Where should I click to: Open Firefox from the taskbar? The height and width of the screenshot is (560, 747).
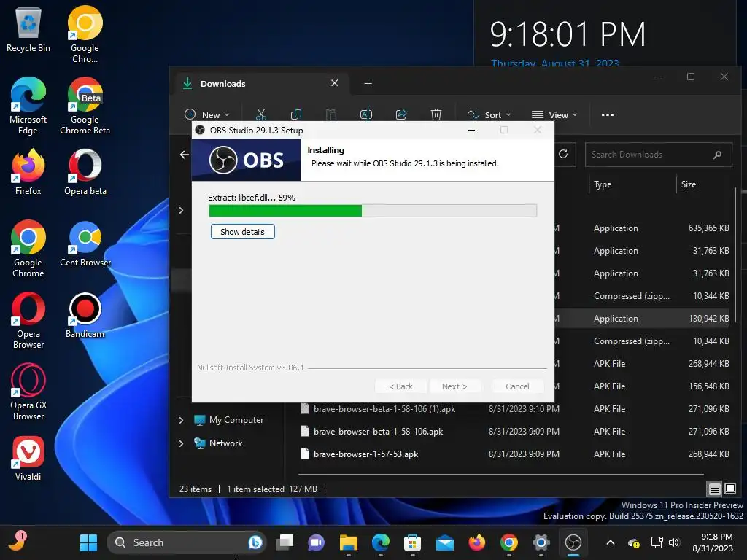476,542
